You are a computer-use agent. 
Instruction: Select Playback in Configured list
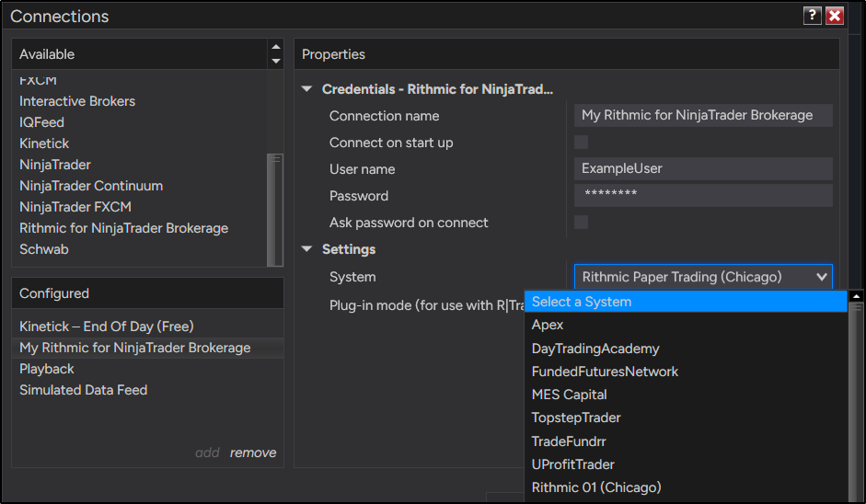(x=147, y=369)
